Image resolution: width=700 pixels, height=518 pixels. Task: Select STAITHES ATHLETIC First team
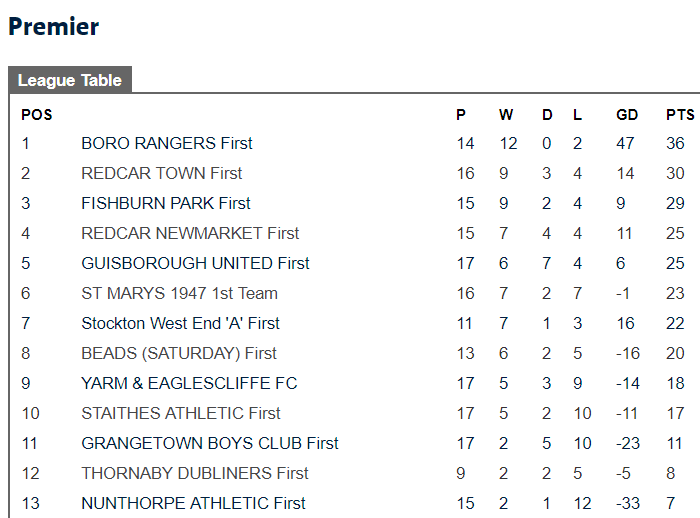click(181, 413)
